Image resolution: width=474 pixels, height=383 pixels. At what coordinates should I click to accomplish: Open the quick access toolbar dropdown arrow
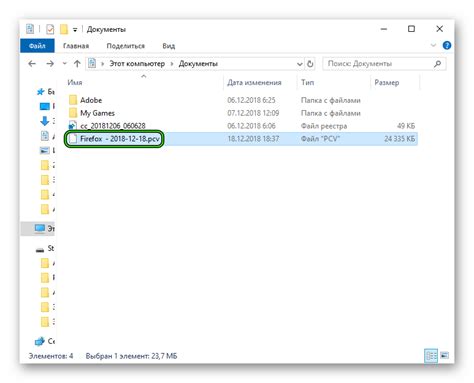click(75, 30)
